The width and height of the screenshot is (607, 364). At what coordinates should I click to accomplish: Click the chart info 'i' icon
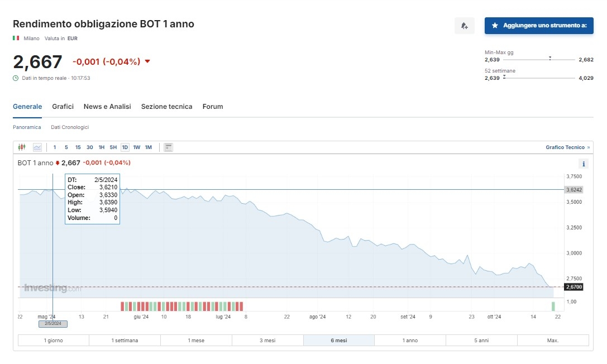coord(584,164)
